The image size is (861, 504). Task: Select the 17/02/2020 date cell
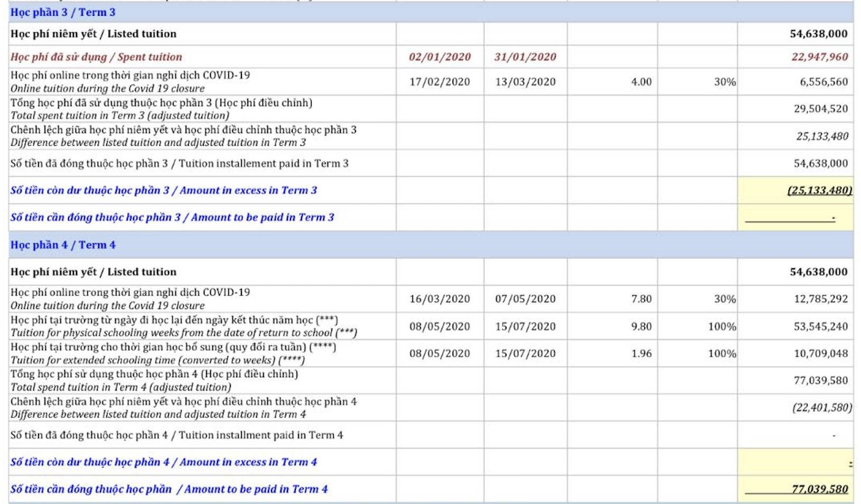tap(439, 82)
